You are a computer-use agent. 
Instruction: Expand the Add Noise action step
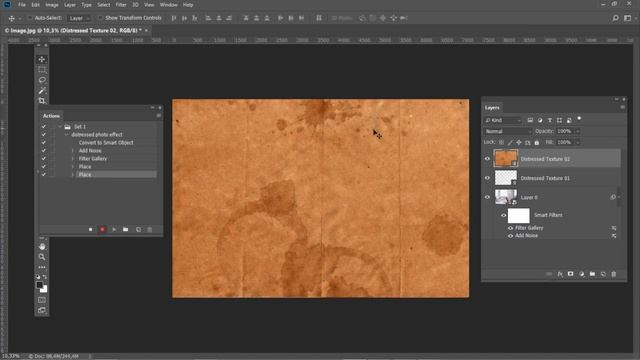(x=73, y=151)
